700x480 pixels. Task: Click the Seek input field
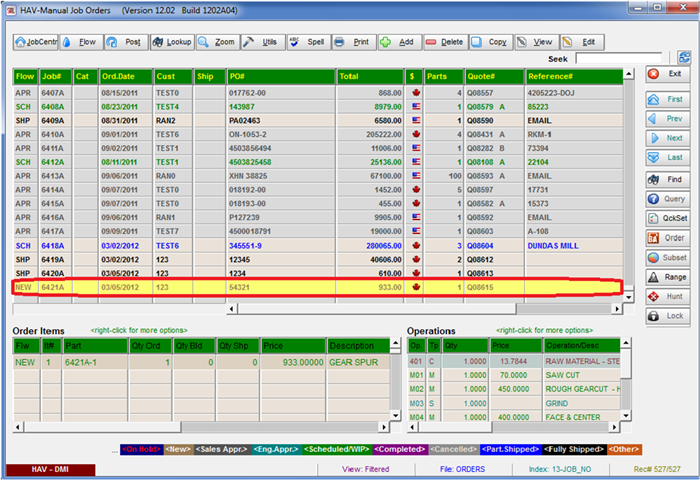(618, 58)
